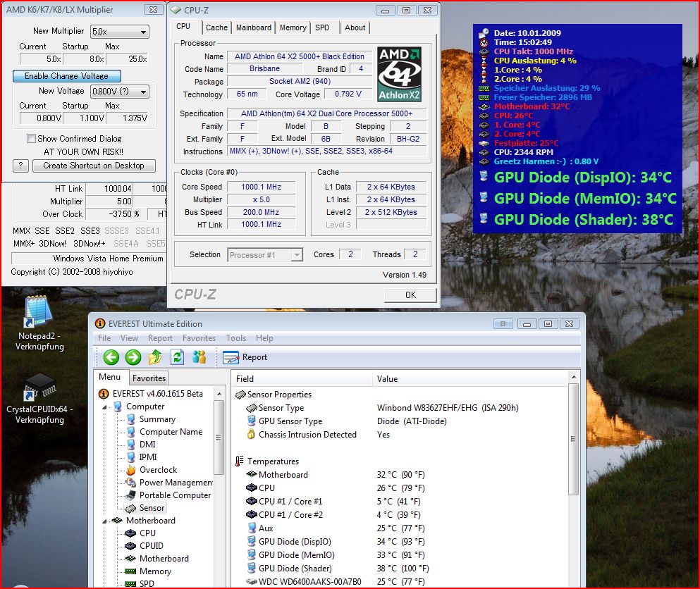Select EVEREST v4.60.1615 Beta root node
This screenshot has width=700, height=589.
(x=158, y=394)
